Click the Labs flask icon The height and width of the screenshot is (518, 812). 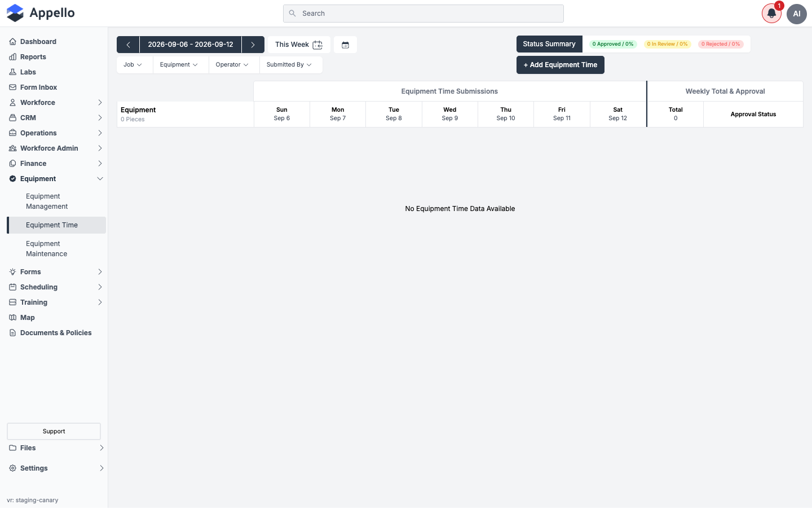[x=12, y=72]
